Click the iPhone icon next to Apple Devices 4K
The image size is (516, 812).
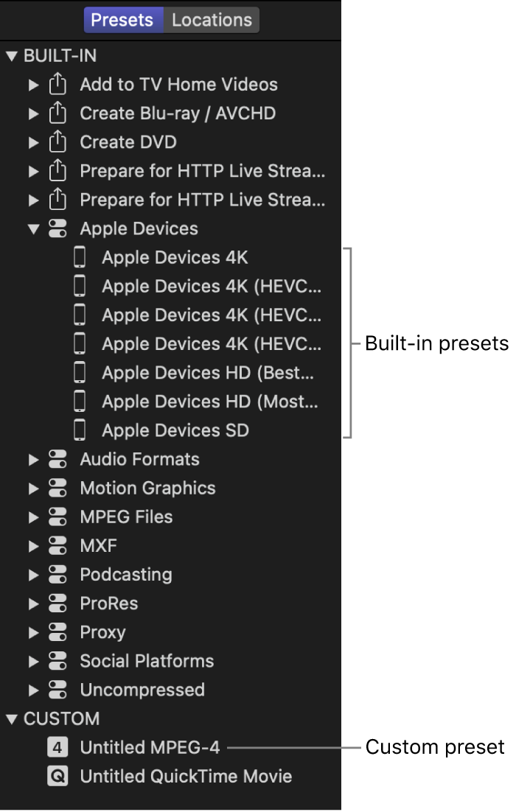coord(80,257)
